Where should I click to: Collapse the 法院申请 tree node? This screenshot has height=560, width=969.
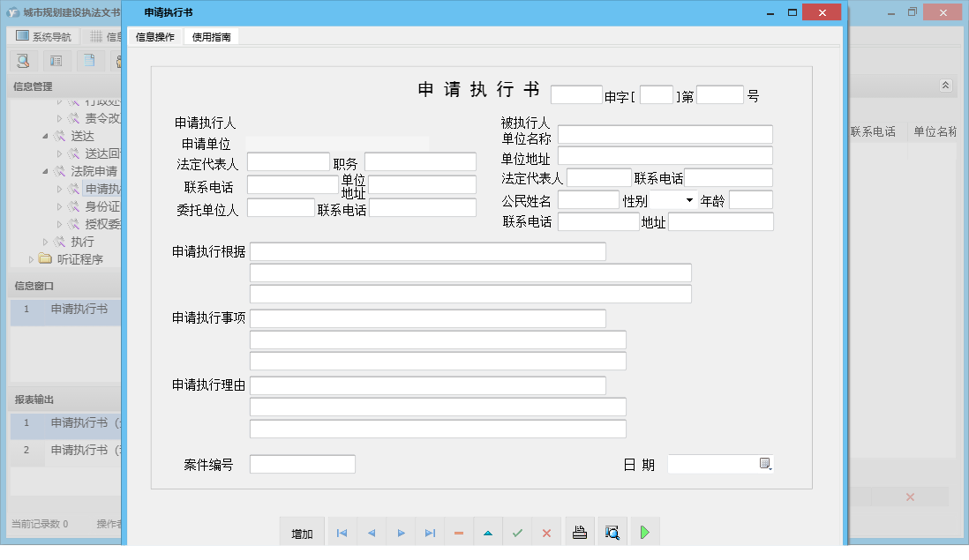46,171
